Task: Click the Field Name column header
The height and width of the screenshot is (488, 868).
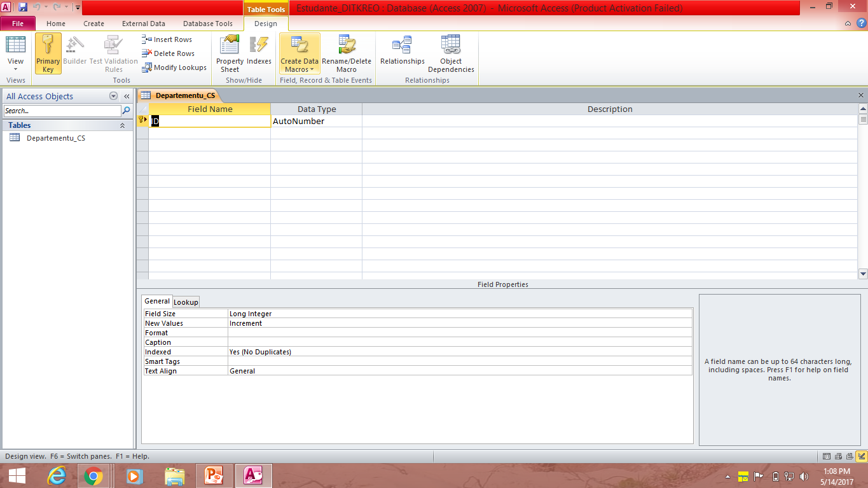Action: click(x=210, y=109)
